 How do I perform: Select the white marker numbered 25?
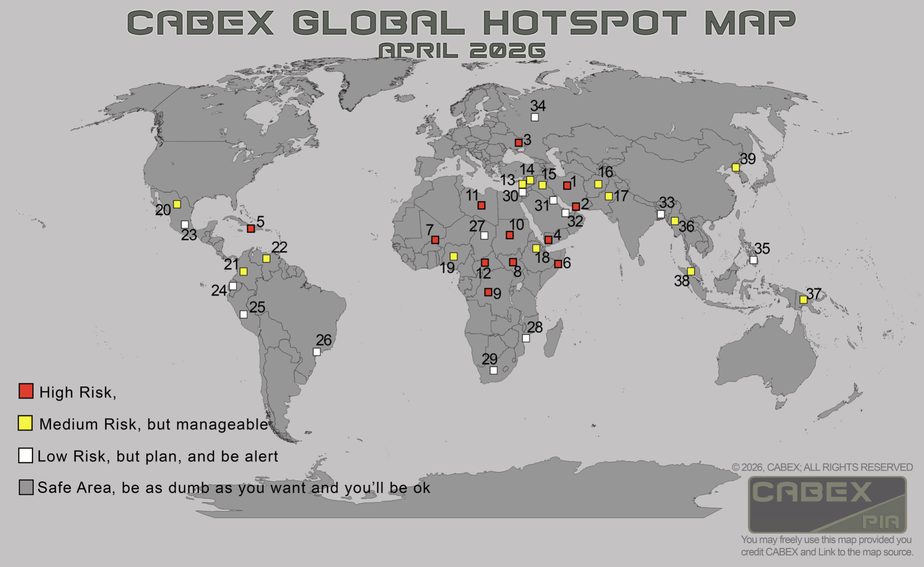[x=243, y=314]
